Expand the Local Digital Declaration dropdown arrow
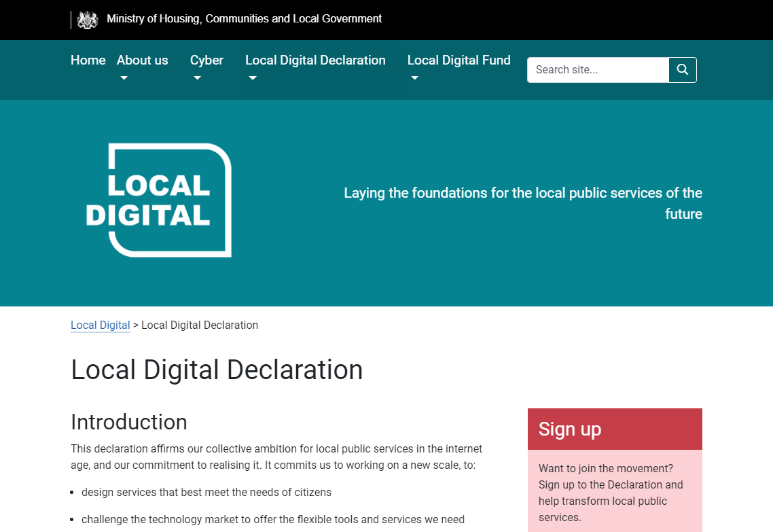Screen dimensions: 773x532 [x=253, y=78]
